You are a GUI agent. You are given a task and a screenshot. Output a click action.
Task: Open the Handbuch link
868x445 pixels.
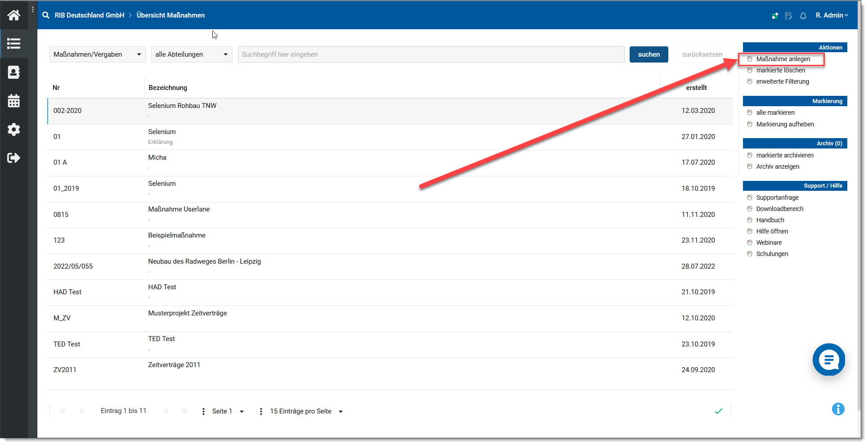click(770, 220)
